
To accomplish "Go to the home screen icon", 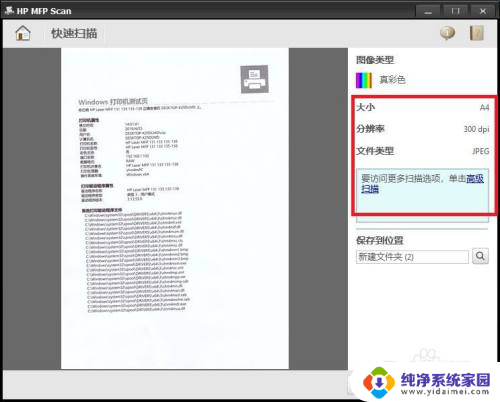I will (x=23, y=33).
